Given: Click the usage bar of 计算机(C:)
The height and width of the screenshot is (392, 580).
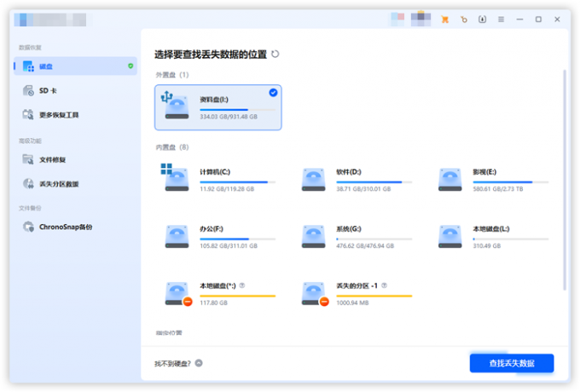Looking at the screenshot, I should click(237, 182).
